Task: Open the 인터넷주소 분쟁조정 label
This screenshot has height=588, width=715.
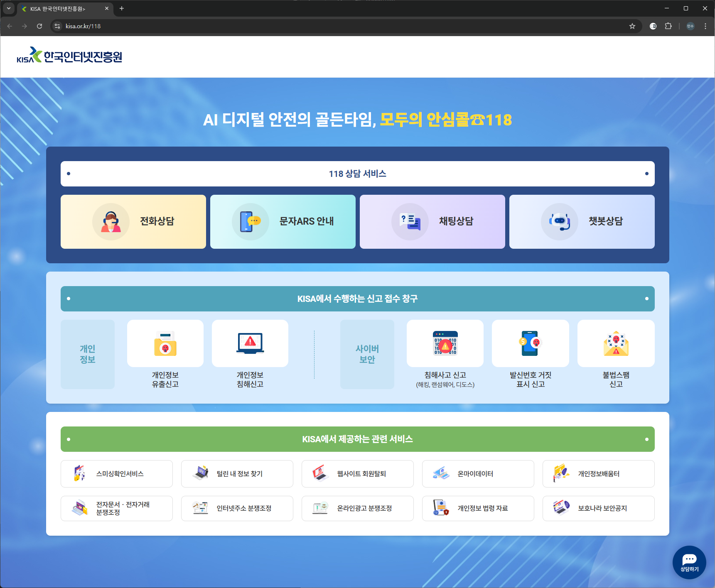Action: tap(244, 508)
